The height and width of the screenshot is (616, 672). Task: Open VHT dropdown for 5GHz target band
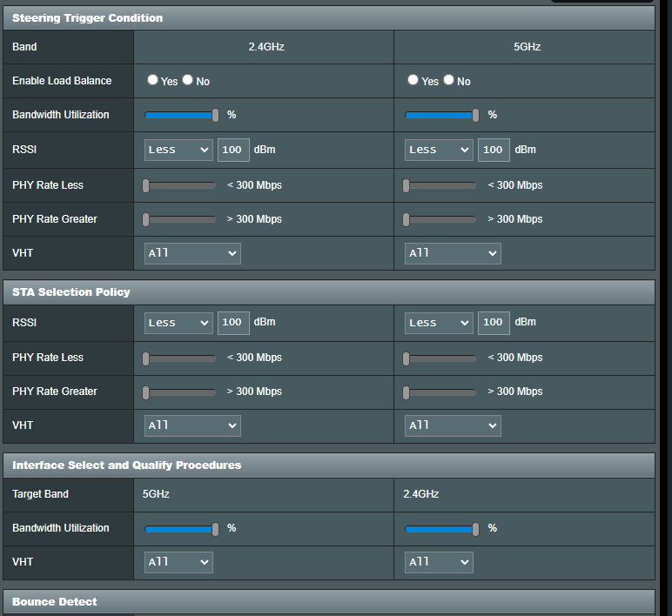[178, 562]
